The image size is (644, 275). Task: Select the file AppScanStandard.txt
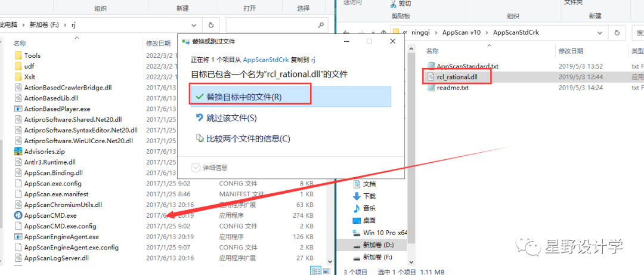(467, 66)
